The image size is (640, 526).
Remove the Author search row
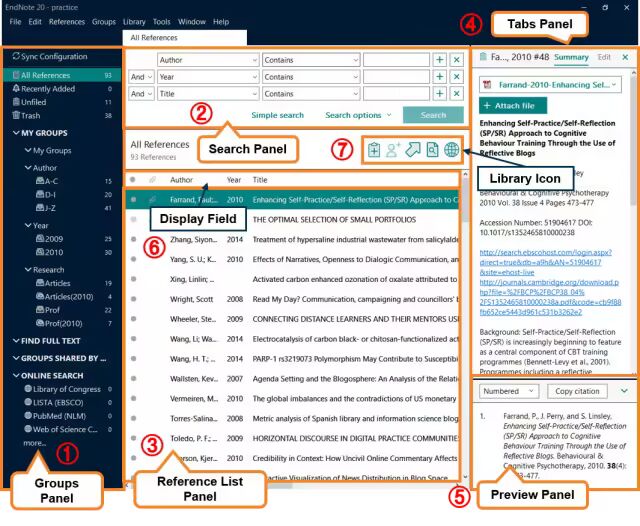tap(457, 60)
